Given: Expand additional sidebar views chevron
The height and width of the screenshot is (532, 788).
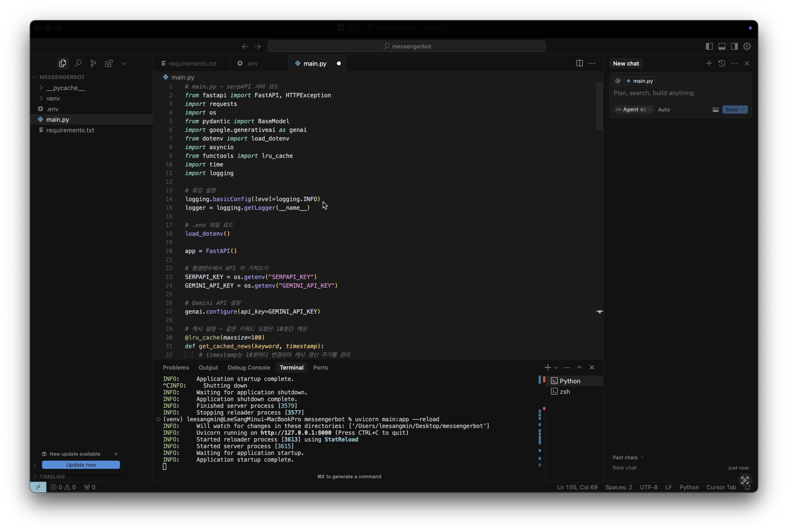Looking at the screenshot, I should 124,63.
